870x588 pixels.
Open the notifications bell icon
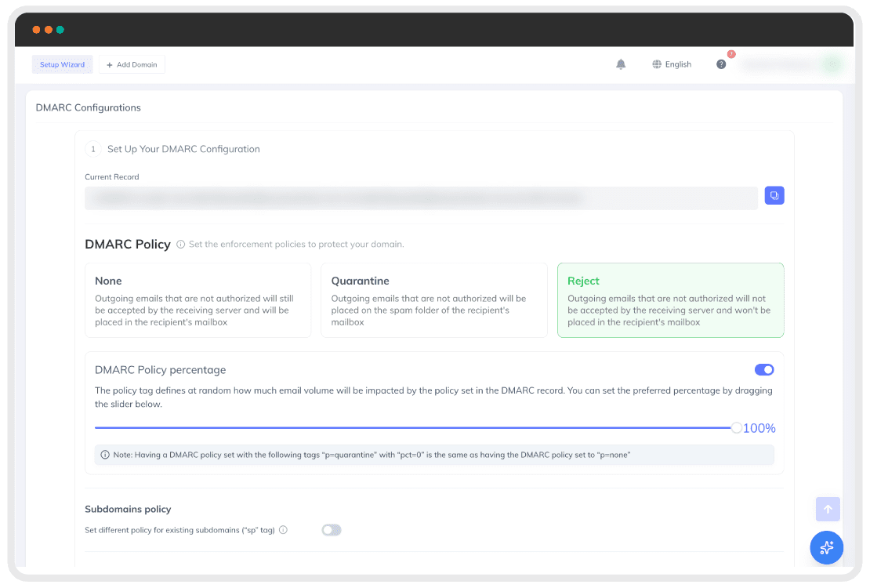(621, 64)
